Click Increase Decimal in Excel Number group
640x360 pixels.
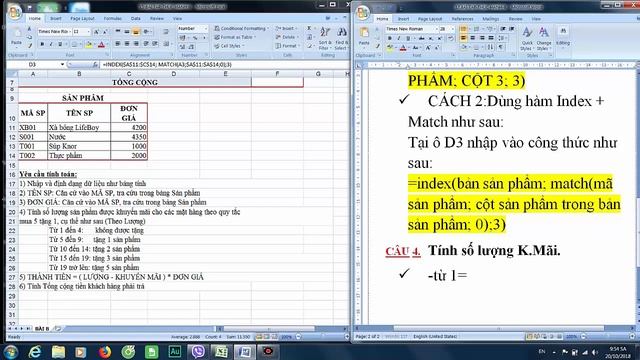tap(183, 46)
